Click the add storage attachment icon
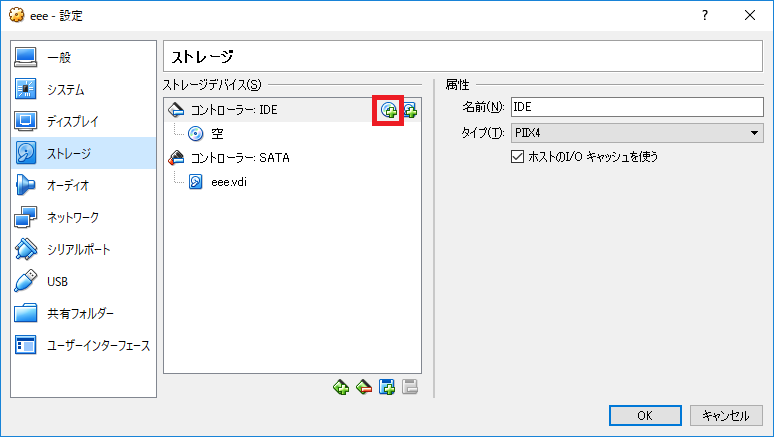This screenshot has width=774, height=437. 387,387
